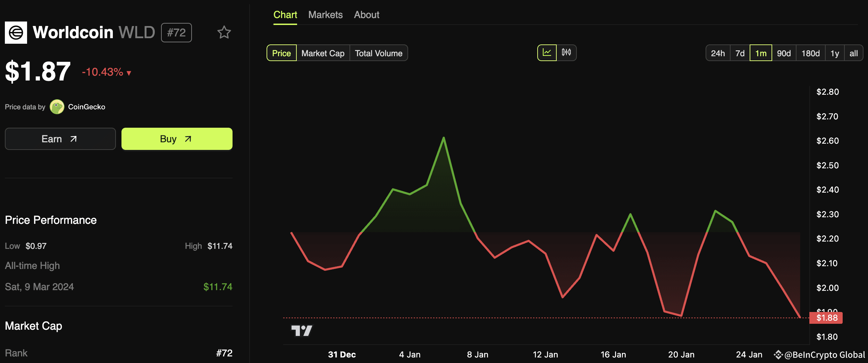The width and height of the screenshot is (868, 363).
Task: Click the $2.00 price axis label
Action: click(828, 288)
